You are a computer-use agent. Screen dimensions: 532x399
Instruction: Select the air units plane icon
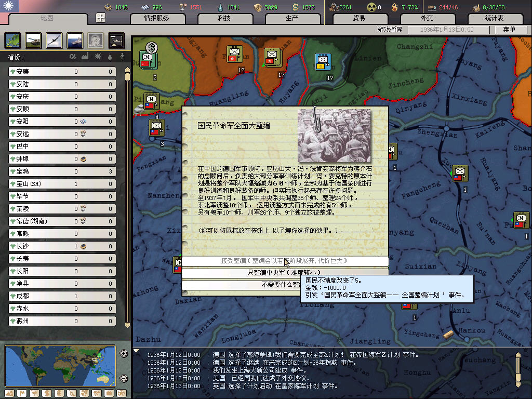[54, 40]
